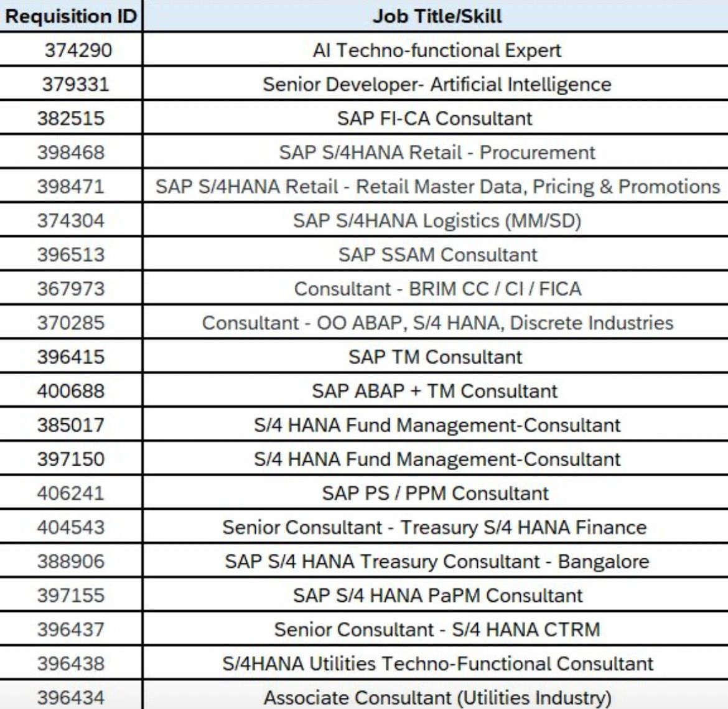Select SAP S/4HANA Retail - Procurement cell
728x709 pixels.
pyautogui.click(x=436, y=152)
